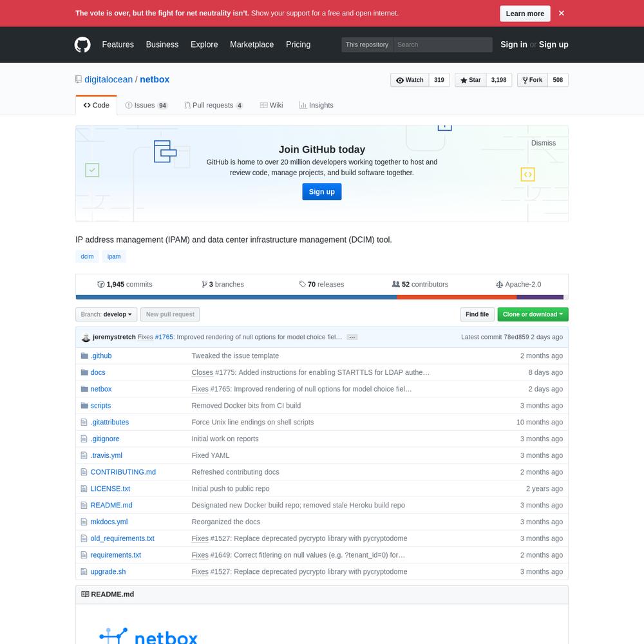The height and width of the screenshot is (644, 644).
Task: Expand commit message ellipsis button
Action: coord(352,337)
